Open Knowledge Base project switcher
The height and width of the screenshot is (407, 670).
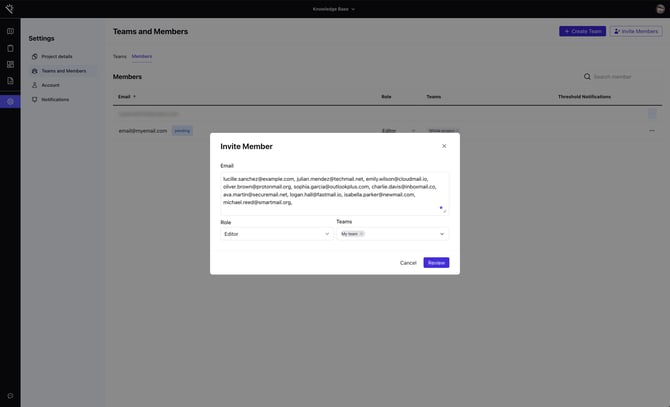[x=334, y=9]
